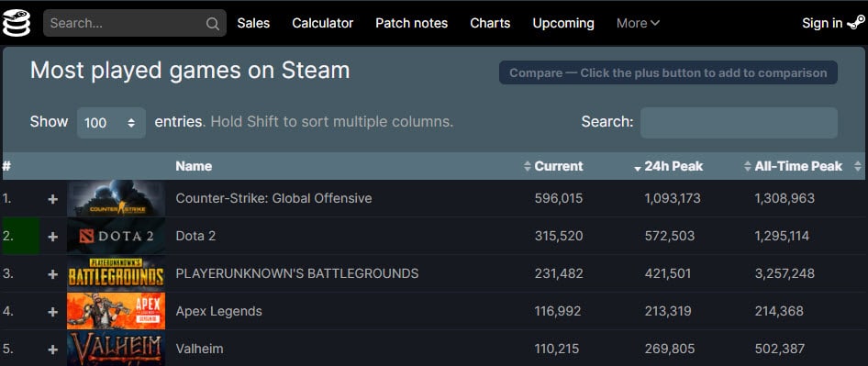
Task: Open the Dota 2 game link
Action: point(195,236)
